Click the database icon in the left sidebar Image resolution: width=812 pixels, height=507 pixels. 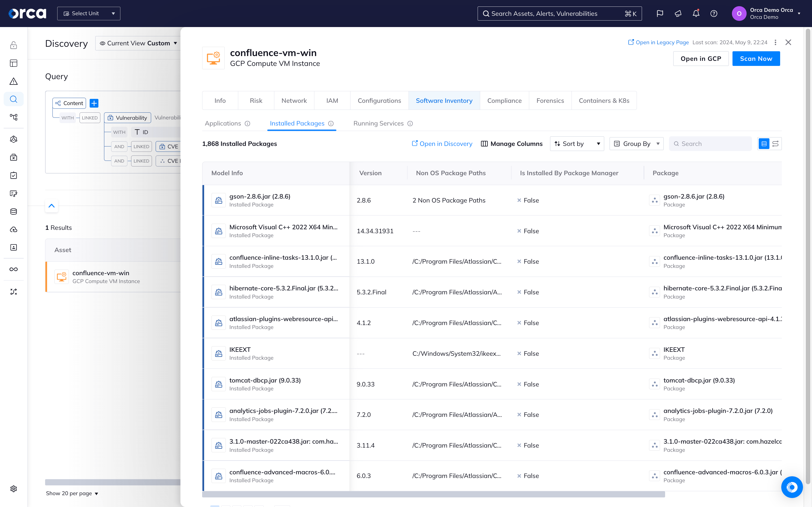(14, 211)
